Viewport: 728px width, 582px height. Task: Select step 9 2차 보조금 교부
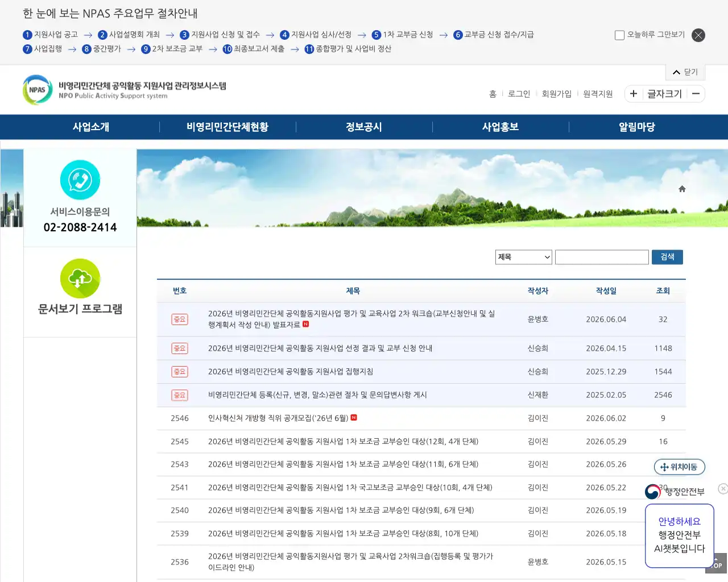pos(172,49)
